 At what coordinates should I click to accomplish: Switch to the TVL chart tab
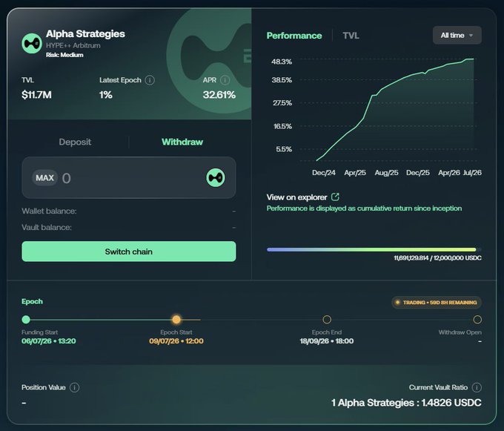click(x=351, y=36)
